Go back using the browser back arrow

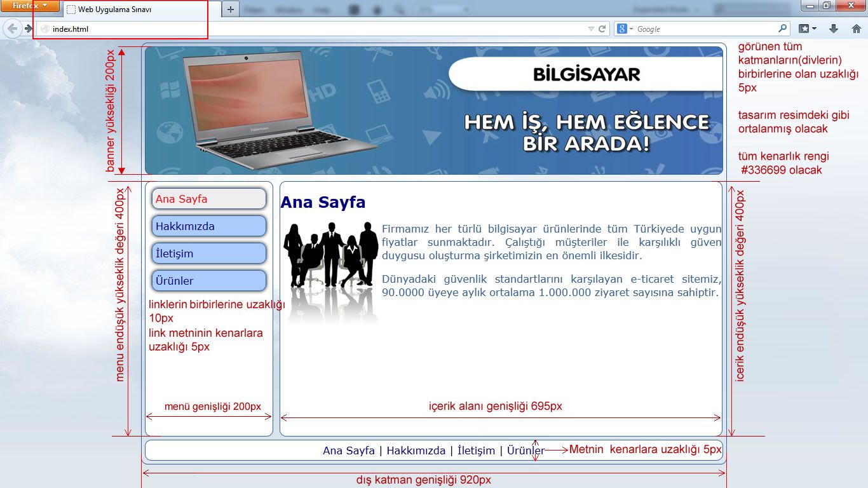tap(12, 29)
